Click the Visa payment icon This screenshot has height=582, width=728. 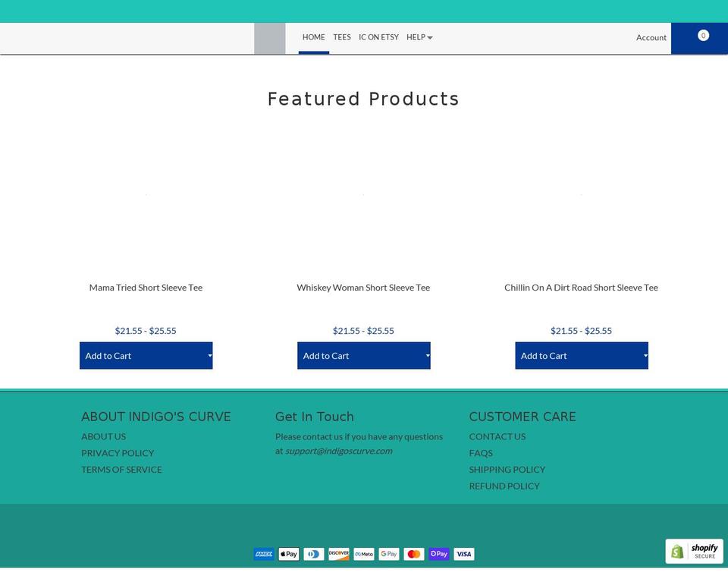coord(464,554)
